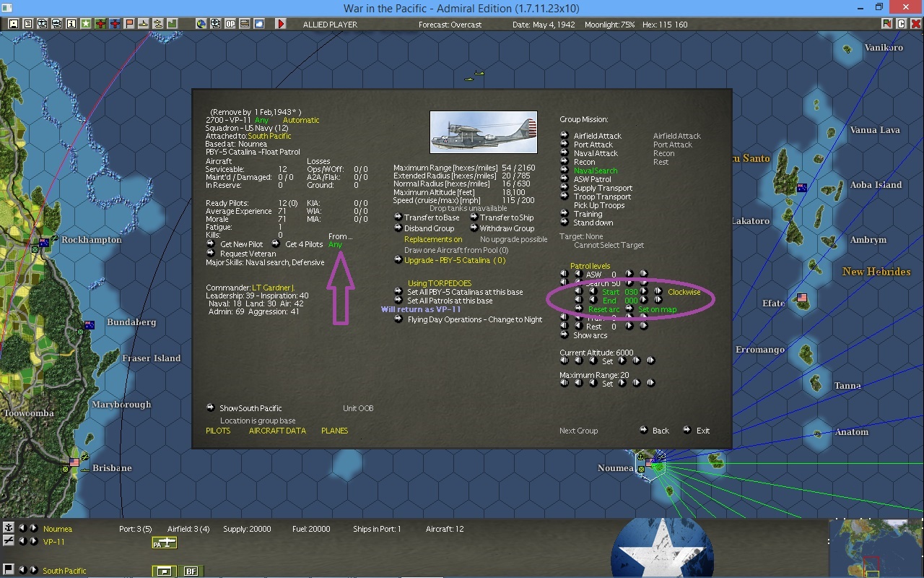Click the arrow beside Exit
Screen dimensions: 924x578
(687, 430)
